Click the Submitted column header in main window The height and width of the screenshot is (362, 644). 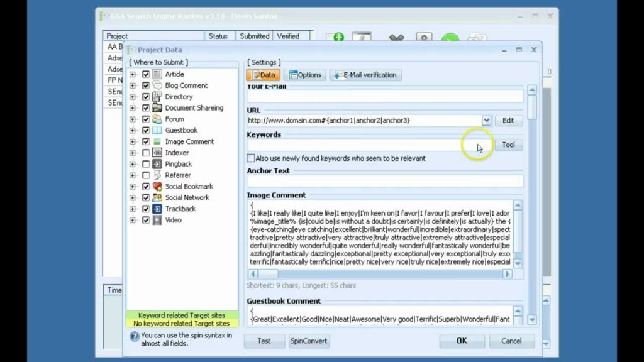coord(254,36)
